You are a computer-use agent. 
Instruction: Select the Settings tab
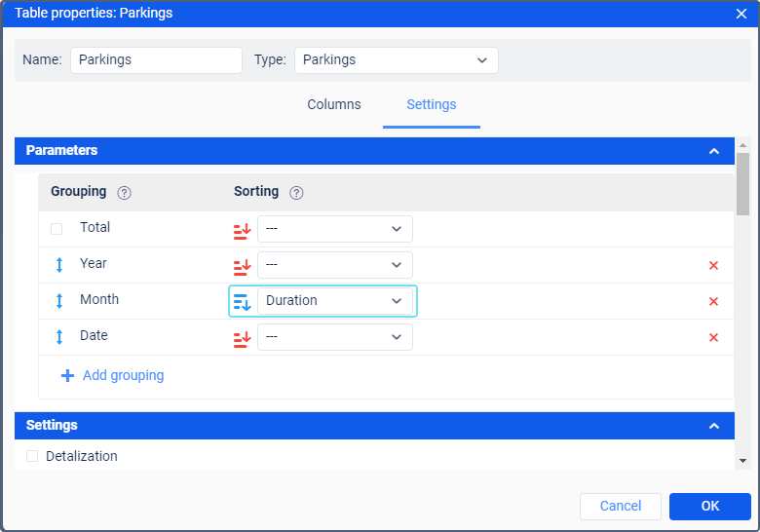432,104
